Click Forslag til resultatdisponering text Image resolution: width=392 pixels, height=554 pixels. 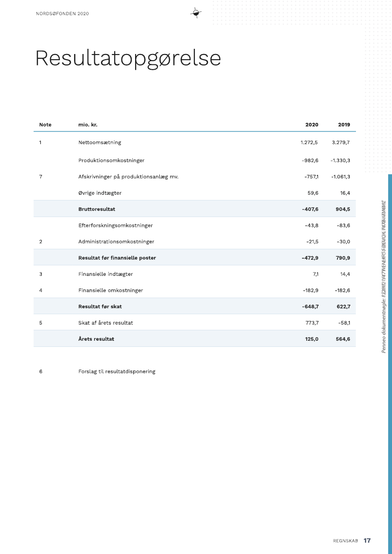[x=117, y=372]
